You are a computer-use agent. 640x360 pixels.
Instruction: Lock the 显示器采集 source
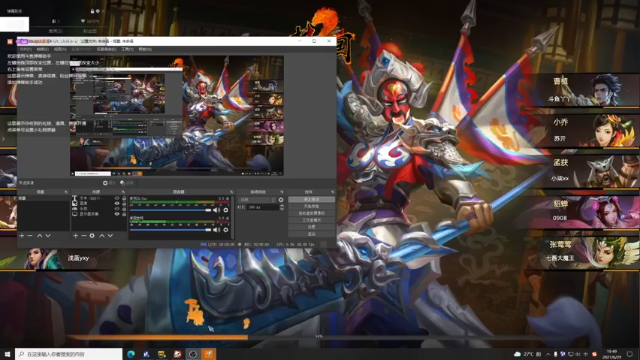coord(124,214)
